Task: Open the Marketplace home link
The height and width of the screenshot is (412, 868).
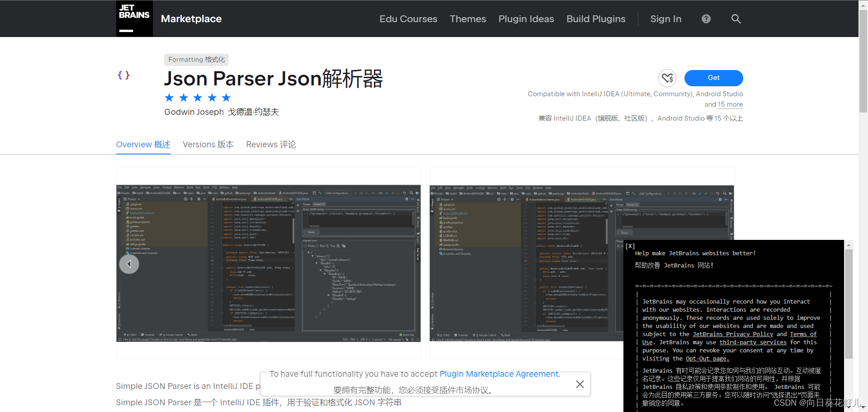Action: [191, 19]
